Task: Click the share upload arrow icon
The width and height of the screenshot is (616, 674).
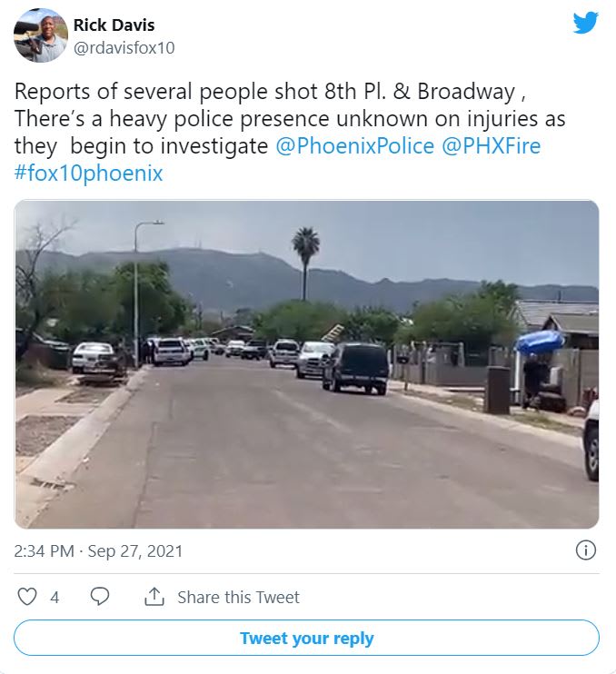Action: coord(154,597)
